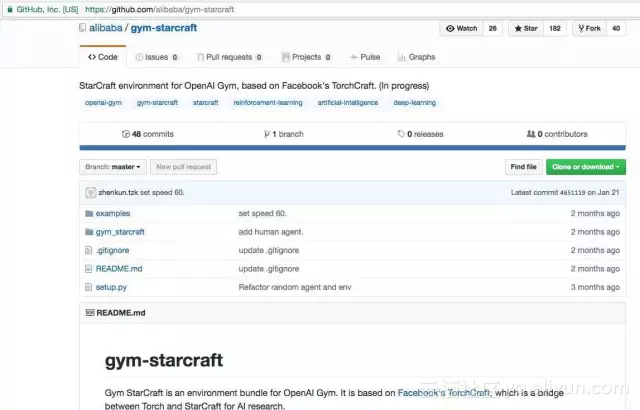View the 0 contributors page
The image size is (640, 410).
(557, 134)
